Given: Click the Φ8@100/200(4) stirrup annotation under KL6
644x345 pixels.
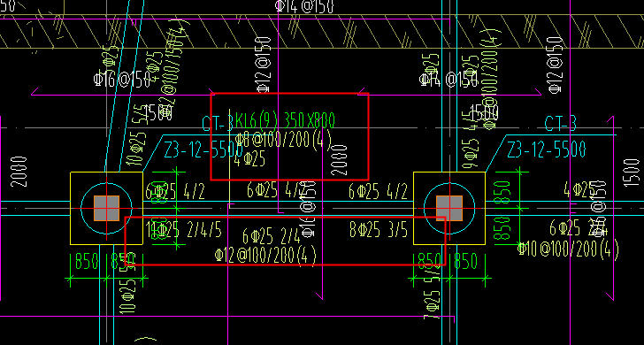Looking at the screenshot, I should point(284,141).
